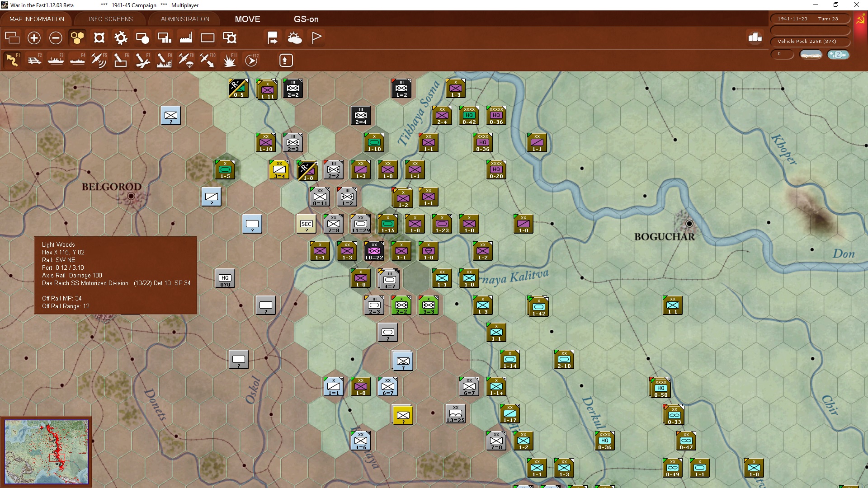This screenshot has width=868, height=488.
Task: Zoom in the map with plus icon
Action: tap(34, 38)
